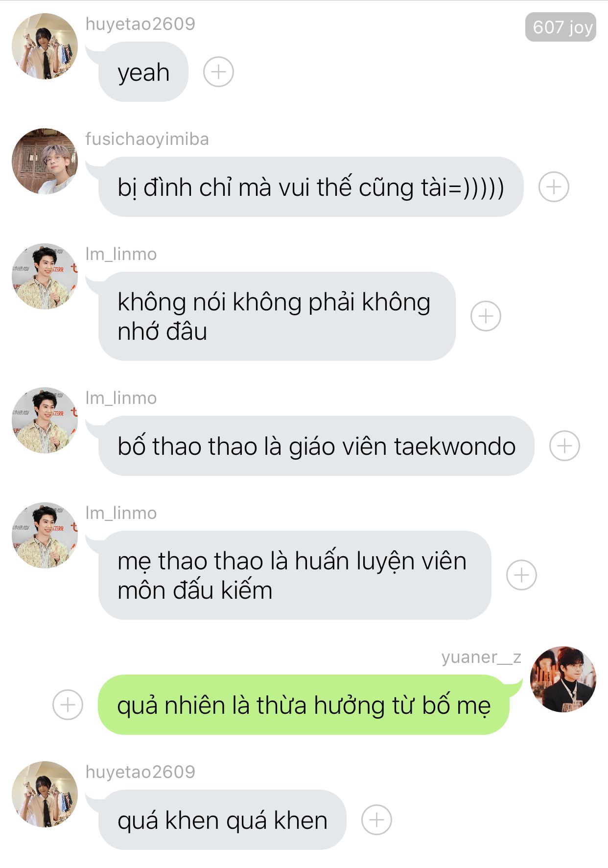Select the "yeah" message bubble
Viewport: 608px width, 868px height.
(143, 72)
